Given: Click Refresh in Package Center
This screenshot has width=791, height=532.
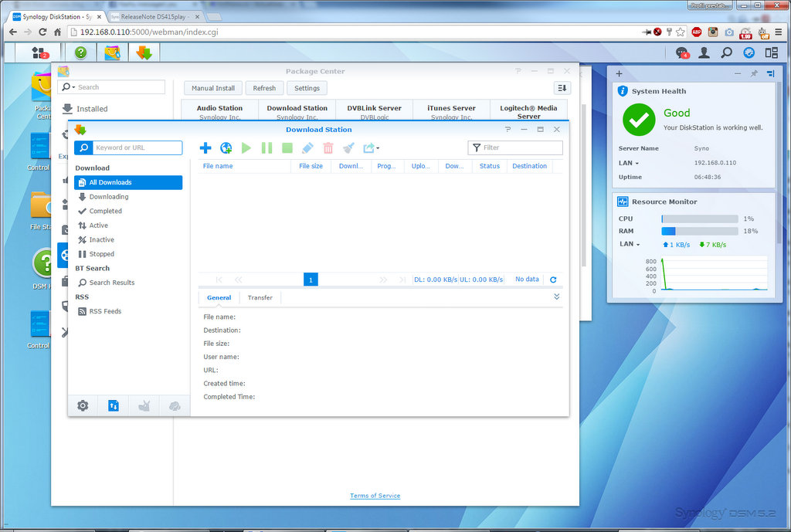Looking at the screenshot, I should (x=264, y=88).
